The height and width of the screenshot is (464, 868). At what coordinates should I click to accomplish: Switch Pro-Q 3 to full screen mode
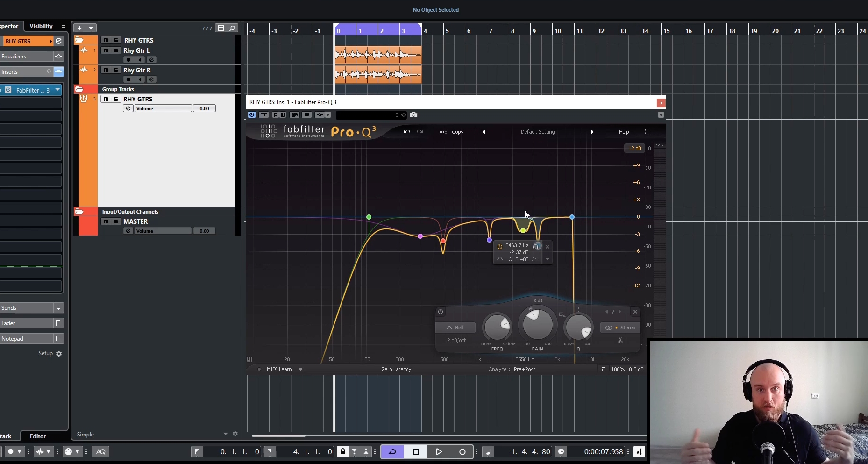[x=647, y=132]
